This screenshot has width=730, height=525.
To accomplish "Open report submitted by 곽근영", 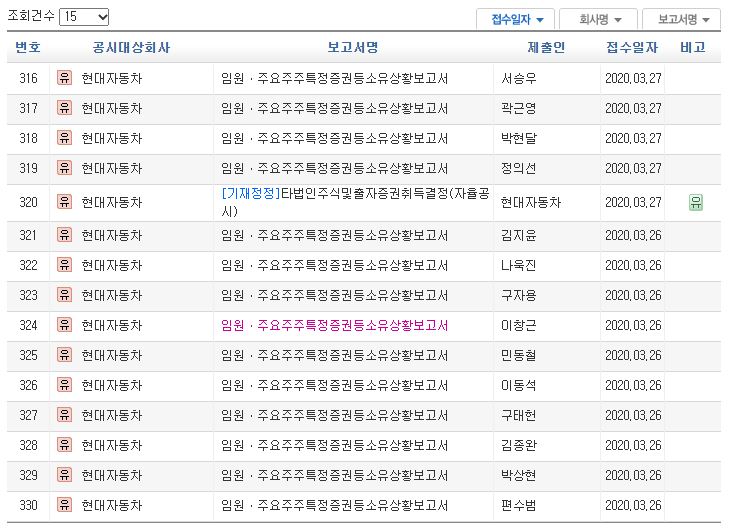I will click(x=334, y=108).
